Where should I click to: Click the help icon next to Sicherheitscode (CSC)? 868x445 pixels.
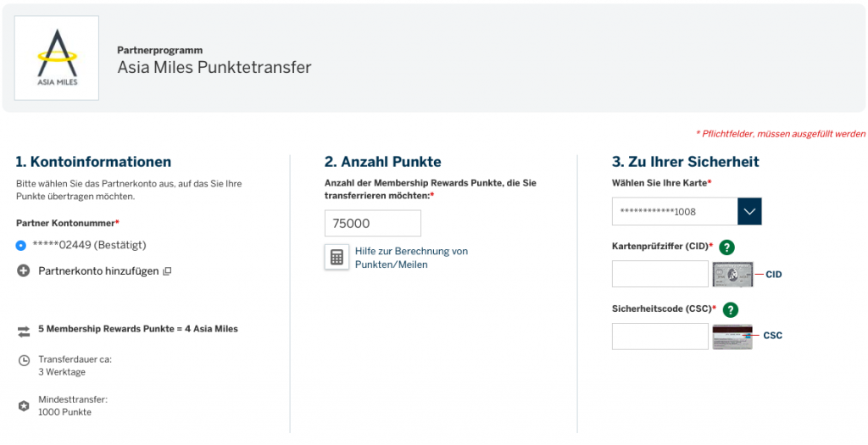click(731, 309)
